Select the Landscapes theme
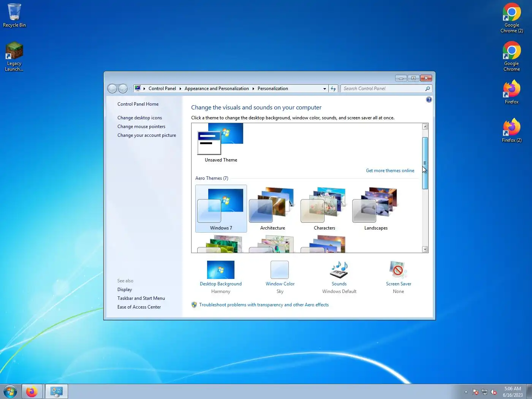Viewport: 532px width, 399px height. [376, 208]
